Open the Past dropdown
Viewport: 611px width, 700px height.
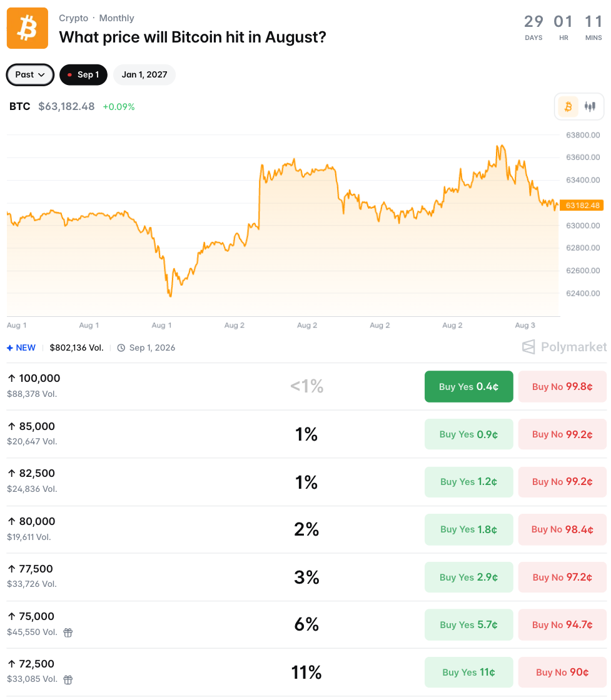(30, 74)
